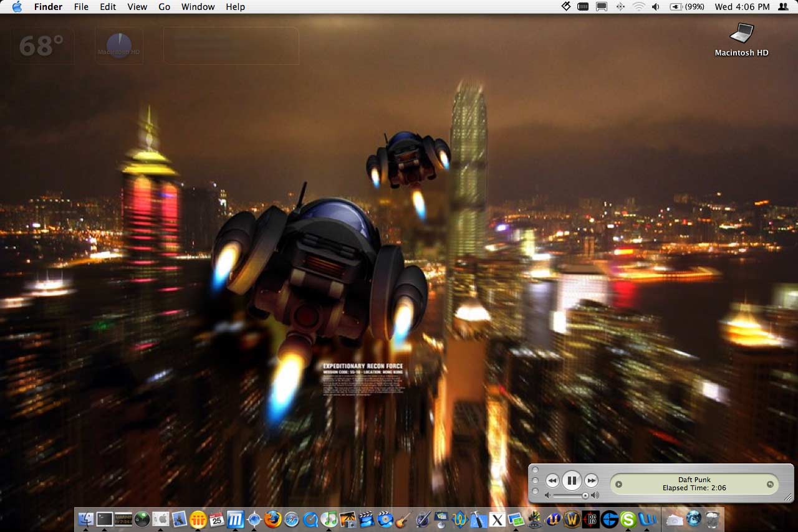The height and width of the screenshot is (532, 798).
Task: Click the Daft Punk title in iTunes
Action: [695, 480]
